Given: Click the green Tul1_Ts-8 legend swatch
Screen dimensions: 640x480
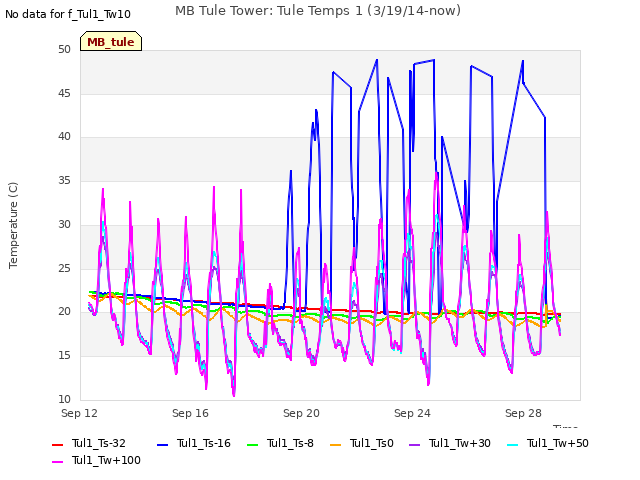Looking at the screenshot, I should (253, 444).
